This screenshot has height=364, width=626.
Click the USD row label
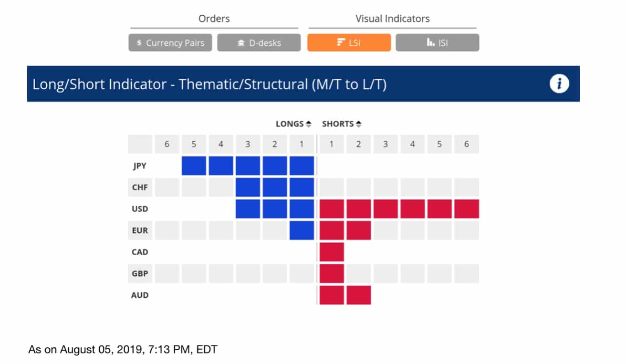point(140,209)
